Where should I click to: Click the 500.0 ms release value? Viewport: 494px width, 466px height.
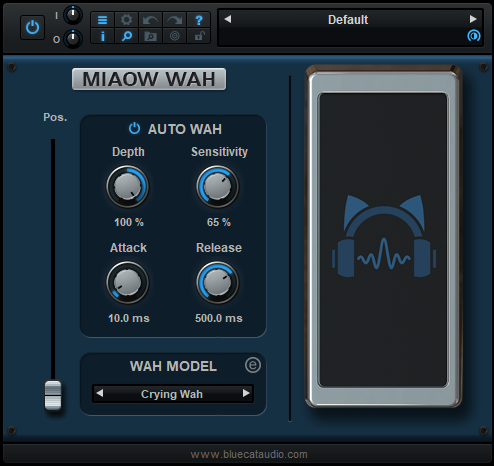point(219,318)
